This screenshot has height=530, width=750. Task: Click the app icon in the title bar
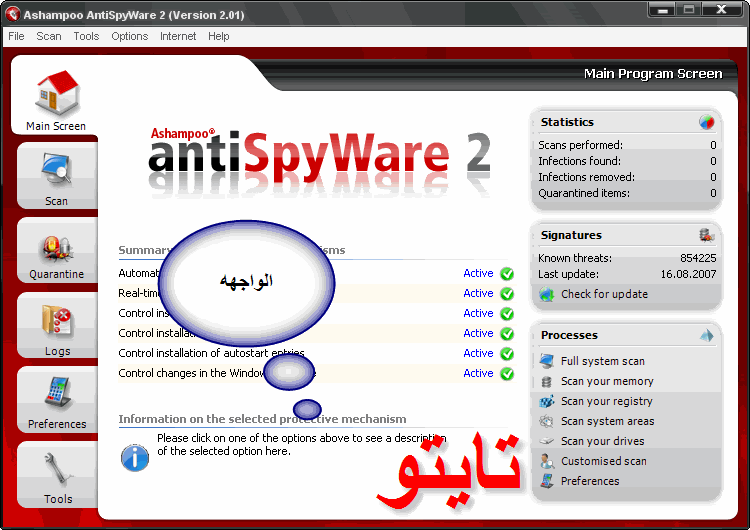pos(12,14)
